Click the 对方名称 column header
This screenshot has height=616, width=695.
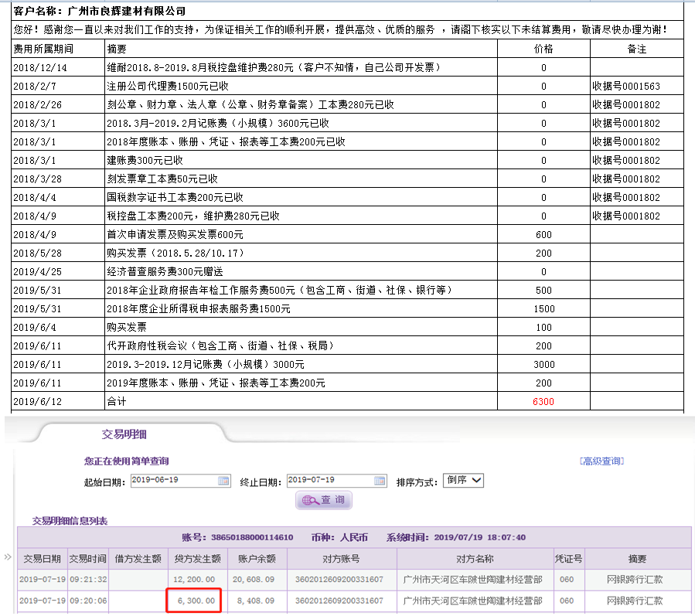point(475,559)
